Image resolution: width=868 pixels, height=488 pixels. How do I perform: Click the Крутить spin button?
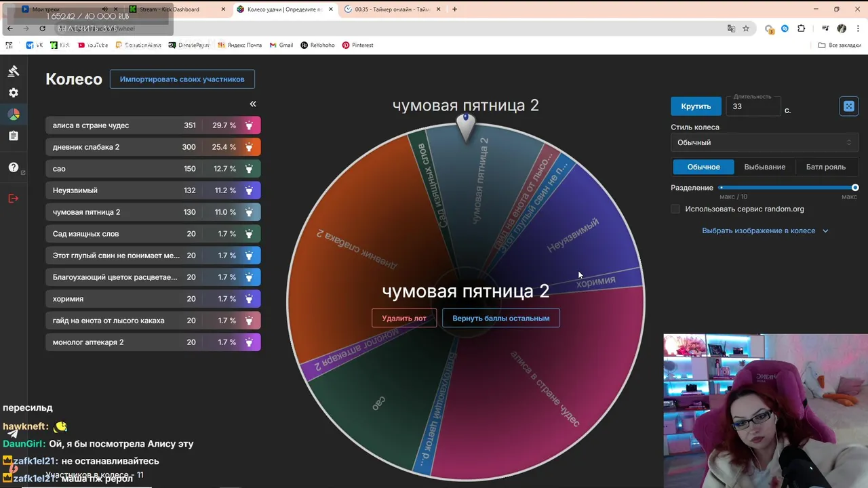point(696,106)
